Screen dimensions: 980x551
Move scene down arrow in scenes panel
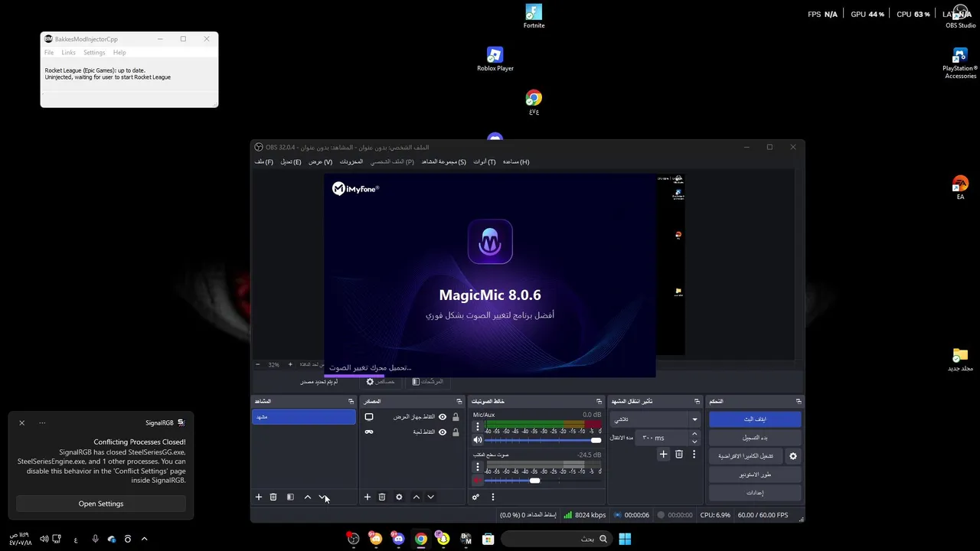pos(322,497)
